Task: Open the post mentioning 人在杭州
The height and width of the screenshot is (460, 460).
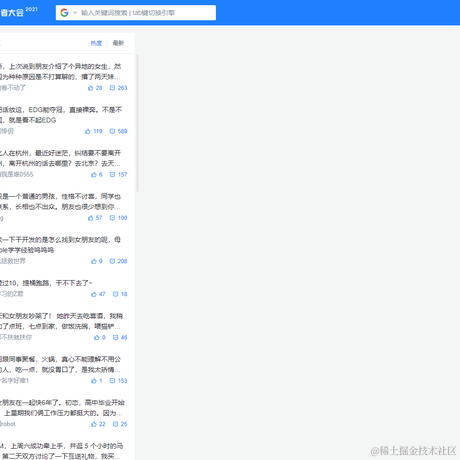Action: point(60,158)
